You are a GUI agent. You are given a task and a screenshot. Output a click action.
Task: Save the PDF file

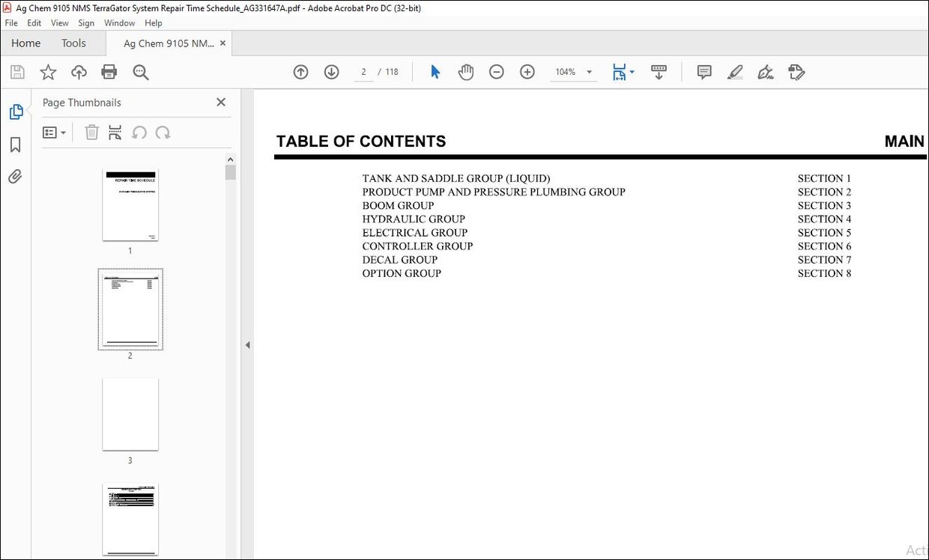click(x=16, y=72)
